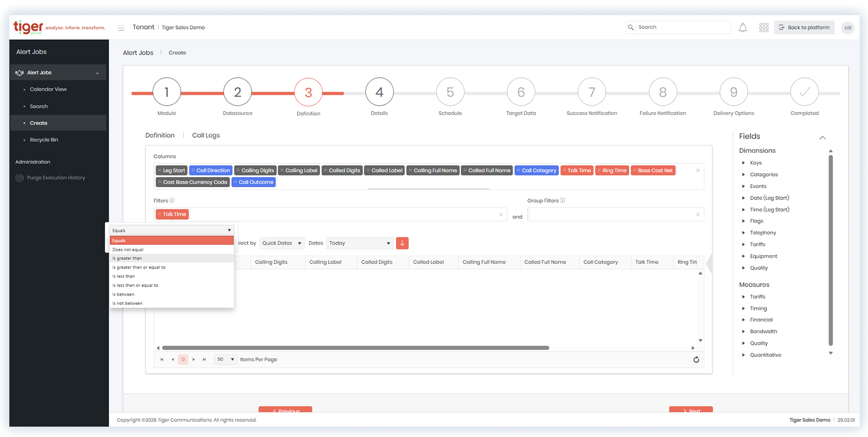The width and height of the screenshot is (868, 437).
Task: Focus the top Search input field
Action: (683, 28)
